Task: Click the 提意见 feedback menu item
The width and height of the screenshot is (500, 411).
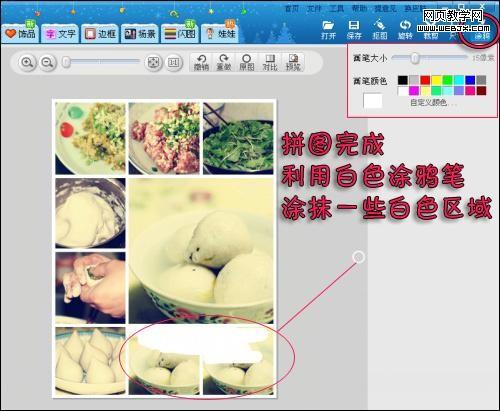Action: click(x=385, y=8)
